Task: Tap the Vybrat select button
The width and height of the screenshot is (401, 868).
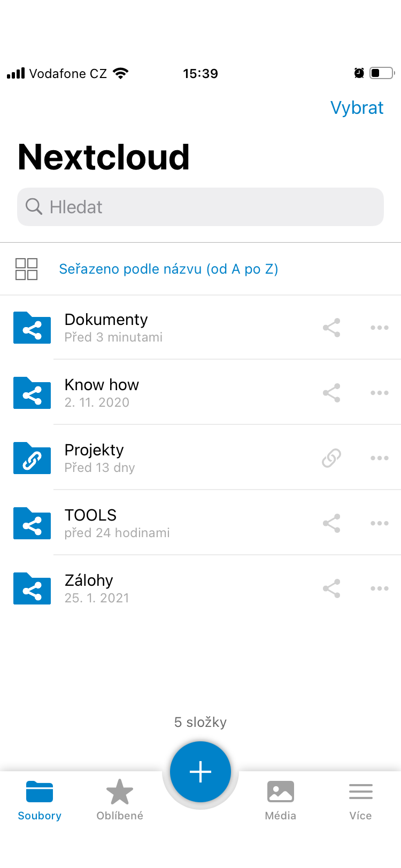Action: (357, 108)
